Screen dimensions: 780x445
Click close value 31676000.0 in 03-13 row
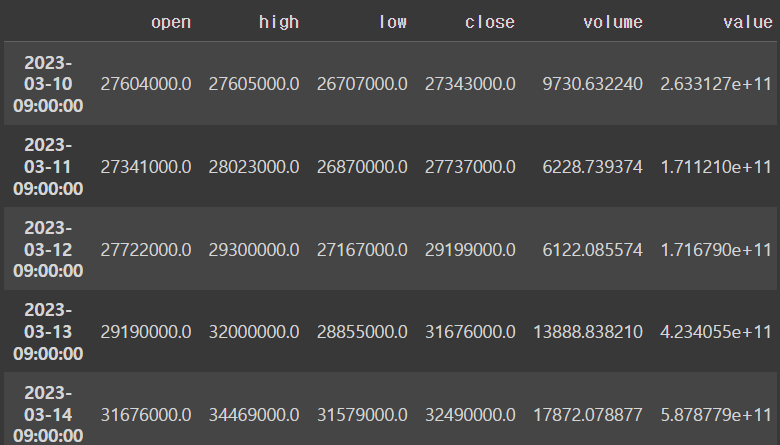(x=470, y=332)
